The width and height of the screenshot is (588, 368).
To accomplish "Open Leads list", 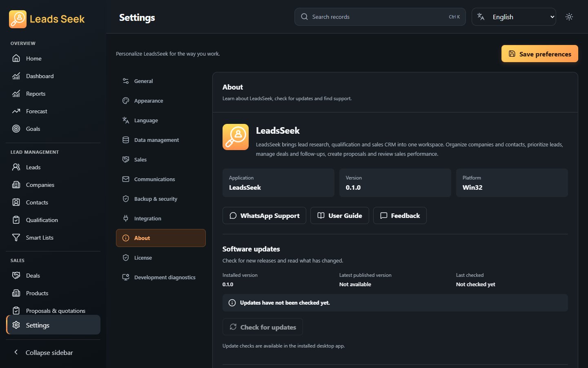I will coord(53,167).
